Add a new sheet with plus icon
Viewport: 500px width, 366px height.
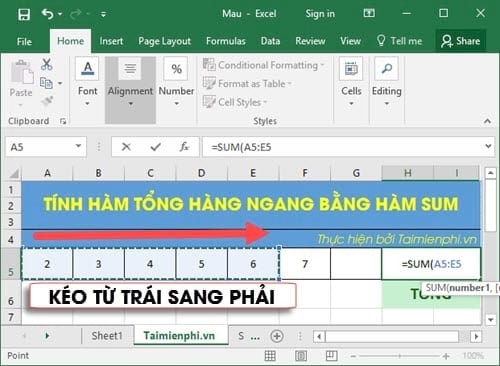tap(277, 336)
